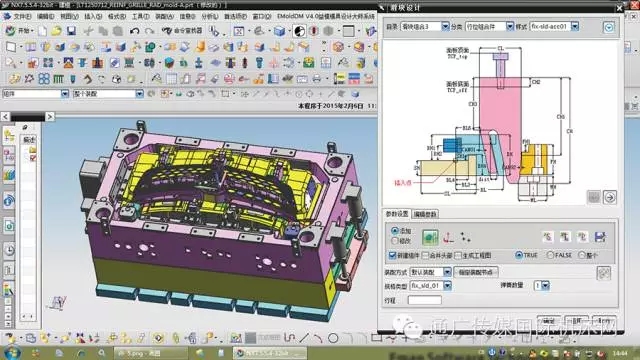Viewport: 640px width, 360px height.
Task: Click the Save floppy disk toolbar icon
Action: coord(71,31)
